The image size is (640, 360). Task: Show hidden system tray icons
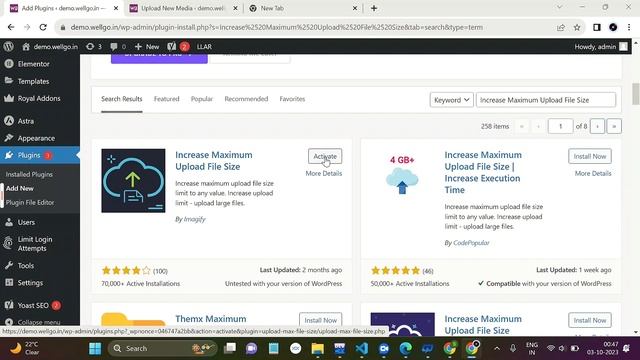(x=497, y=348)
